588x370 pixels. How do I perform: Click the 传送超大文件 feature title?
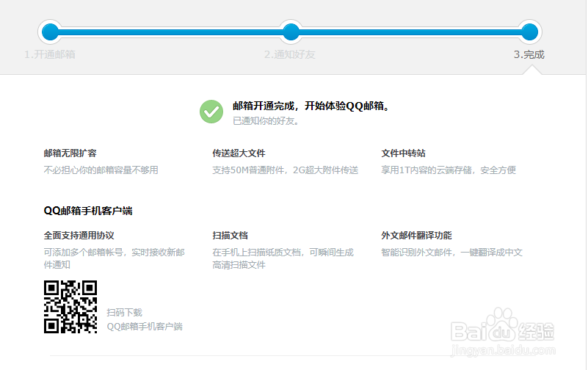tap(239, 153)
